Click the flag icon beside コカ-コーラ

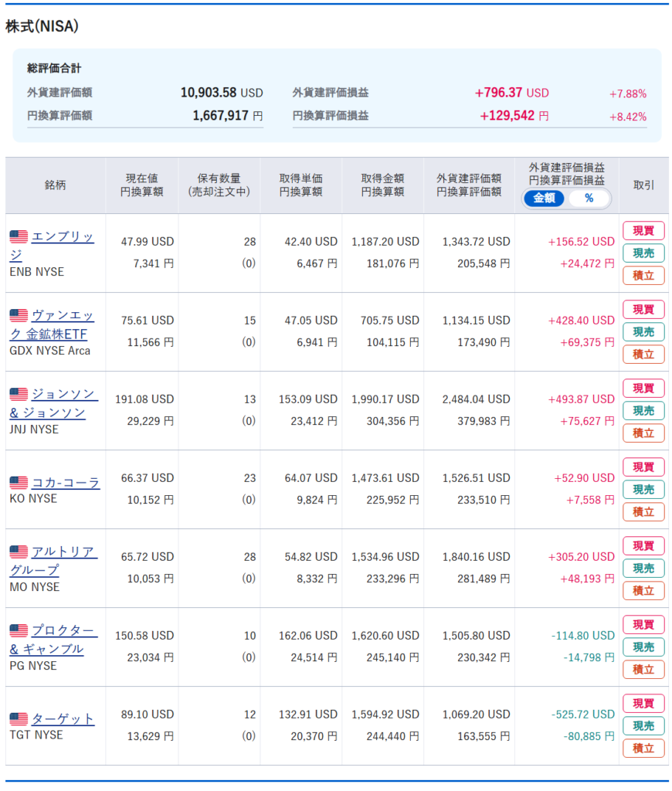point(19,484)
